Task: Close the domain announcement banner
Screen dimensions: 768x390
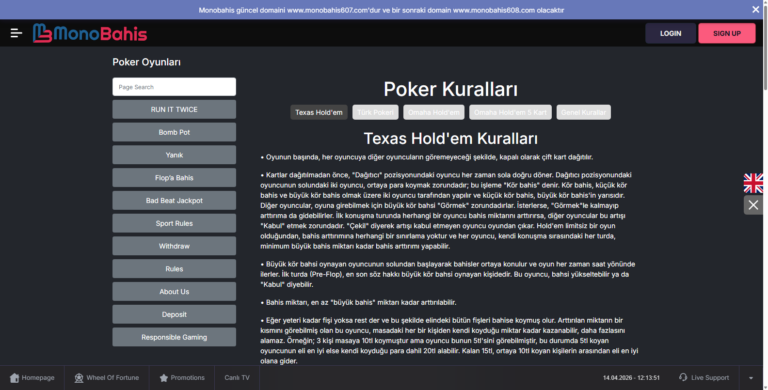Action: point(756,9)
